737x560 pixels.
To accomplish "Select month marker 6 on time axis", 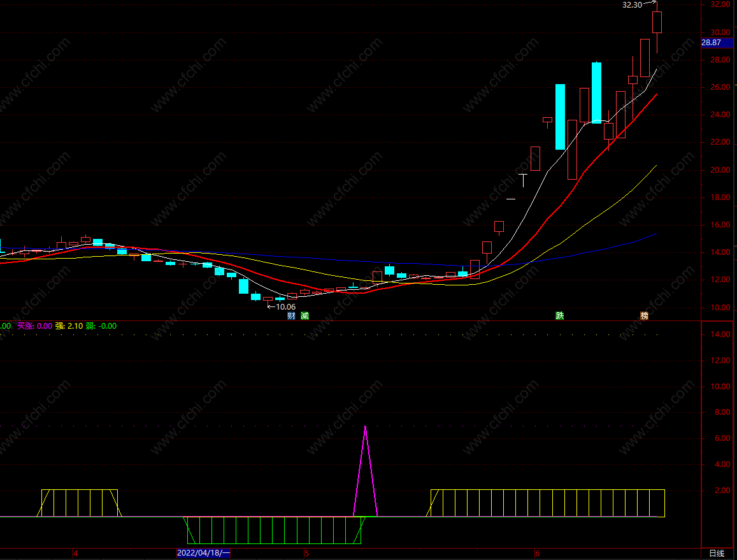I will pyautogui.click(x=537, y=554).
